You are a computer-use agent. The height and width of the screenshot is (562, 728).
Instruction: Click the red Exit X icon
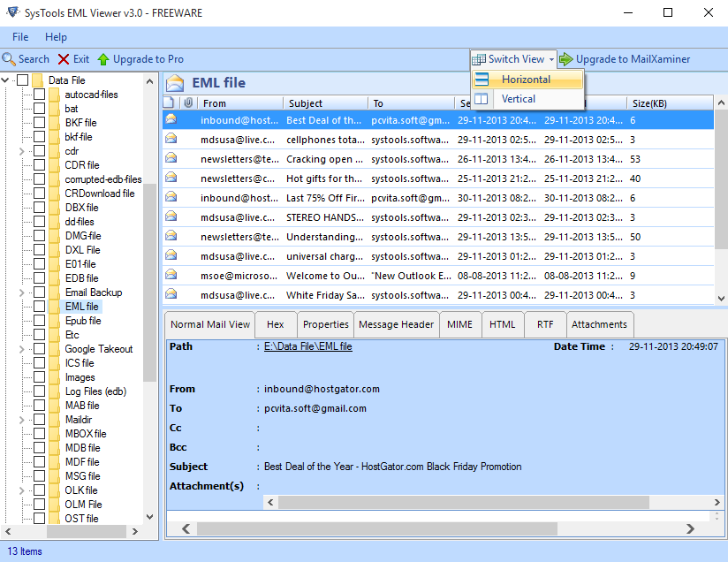64,59
